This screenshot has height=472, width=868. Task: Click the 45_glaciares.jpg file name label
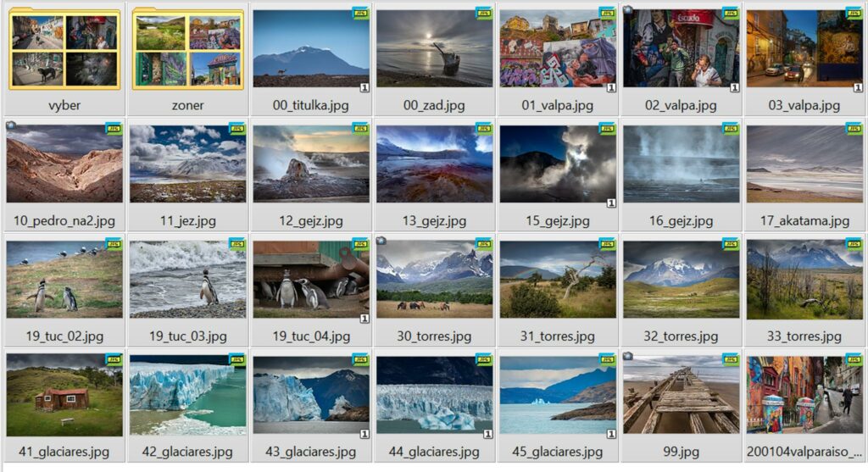point(558,452)
